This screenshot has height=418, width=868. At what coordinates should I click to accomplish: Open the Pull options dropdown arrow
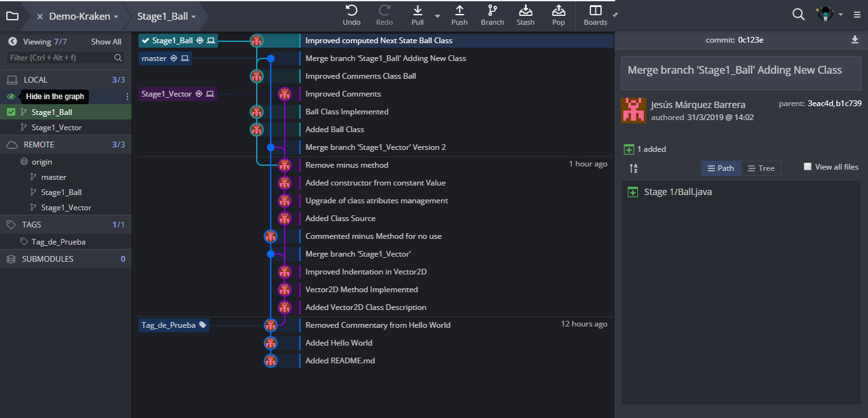437,16
